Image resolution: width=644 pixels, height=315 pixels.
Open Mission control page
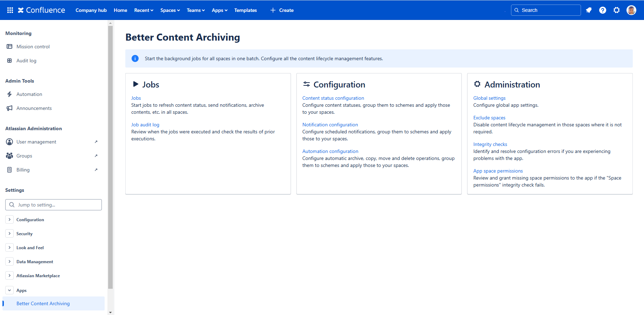(x=33, y=47)
